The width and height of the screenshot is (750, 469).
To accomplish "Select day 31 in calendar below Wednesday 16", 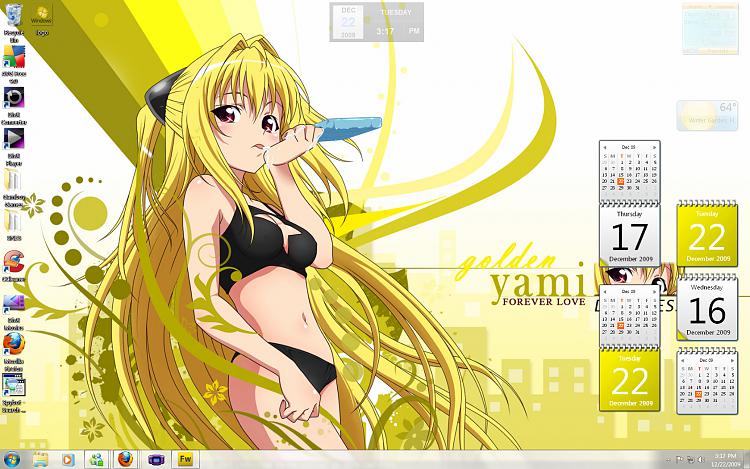I will coord(715,401).
